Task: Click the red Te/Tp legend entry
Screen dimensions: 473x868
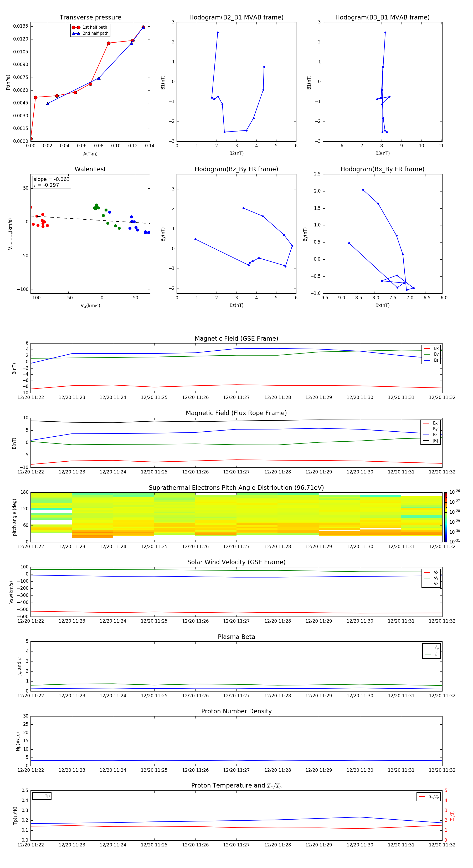Action: click(x=429, y=796)
